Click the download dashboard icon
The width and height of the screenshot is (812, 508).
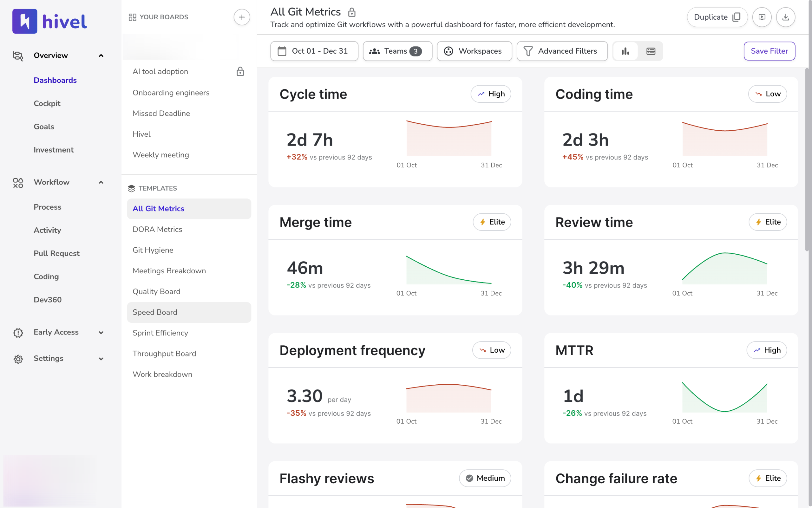tap(785, 17)
